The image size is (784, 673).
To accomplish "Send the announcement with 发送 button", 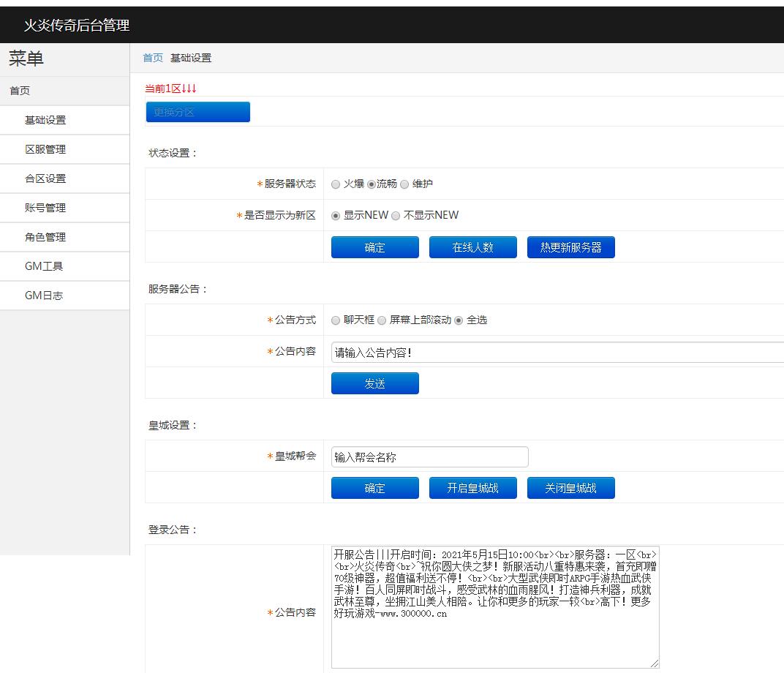I will tap(374, 383).
